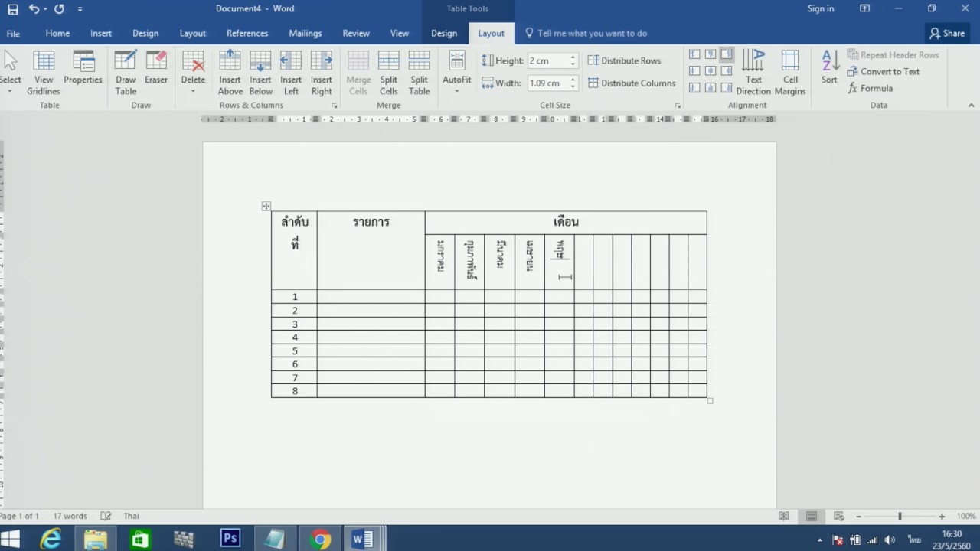This screenshot has height=551, width=980.
Task: Open the Review tab
Action: [356, 34]
